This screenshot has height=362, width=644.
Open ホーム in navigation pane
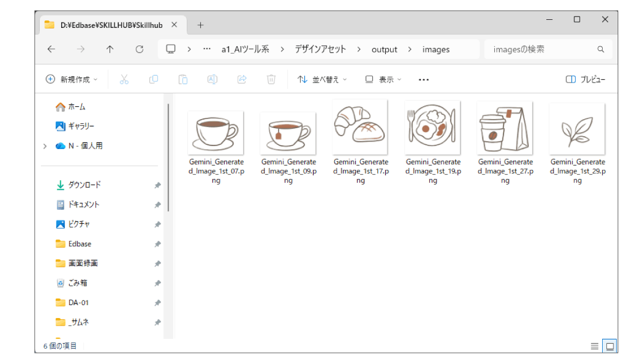pos(71,107)
